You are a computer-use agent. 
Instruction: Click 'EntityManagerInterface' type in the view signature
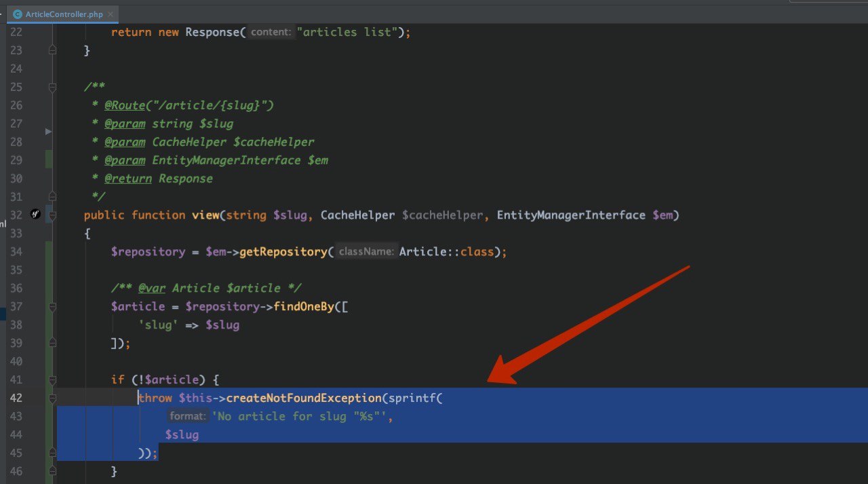click(571, 215)
